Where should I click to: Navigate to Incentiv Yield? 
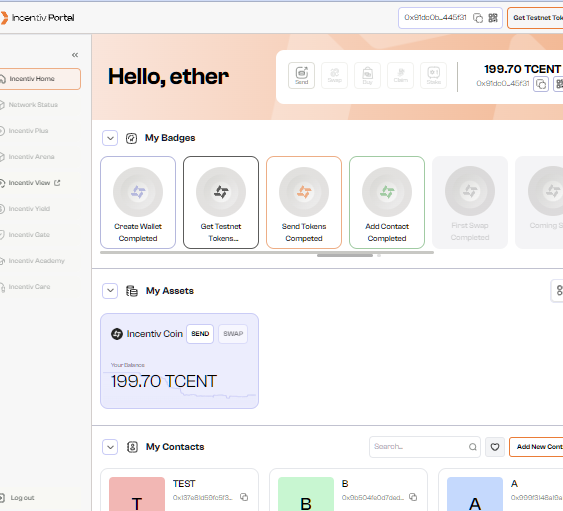(x=29, y=209)
